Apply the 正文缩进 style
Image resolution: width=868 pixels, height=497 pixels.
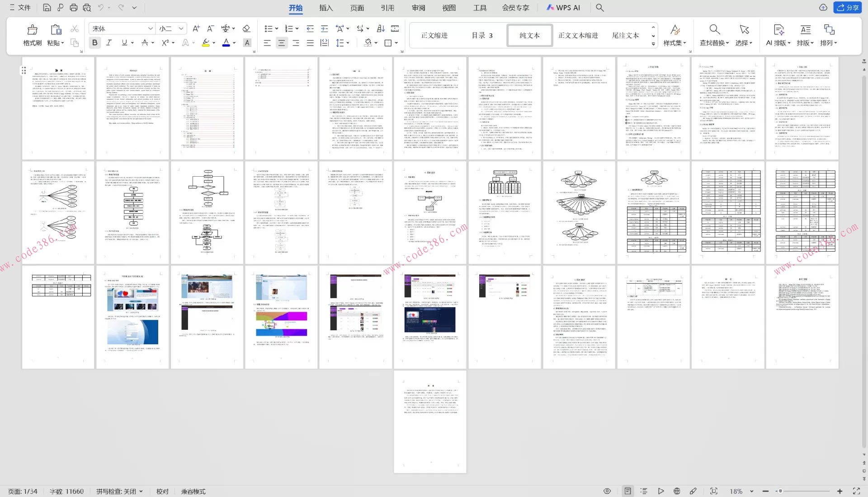[x=434, y=35]
